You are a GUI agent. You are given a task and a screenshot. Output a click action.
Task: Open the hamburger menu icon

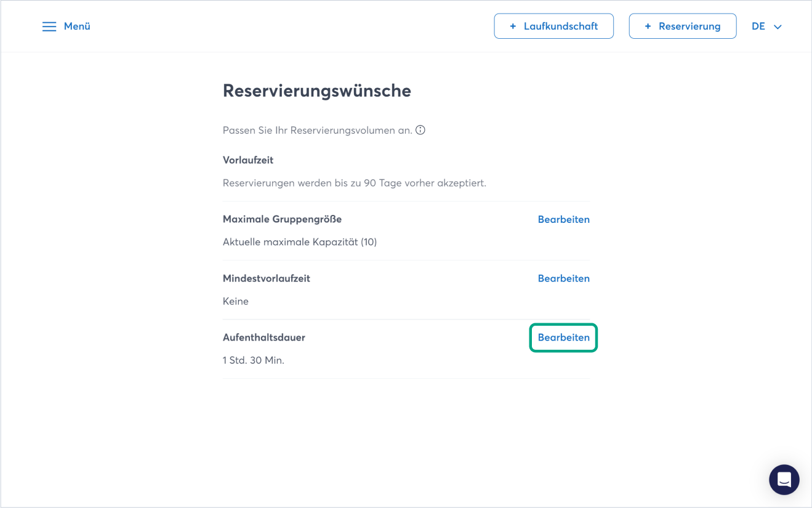(49, 26)
